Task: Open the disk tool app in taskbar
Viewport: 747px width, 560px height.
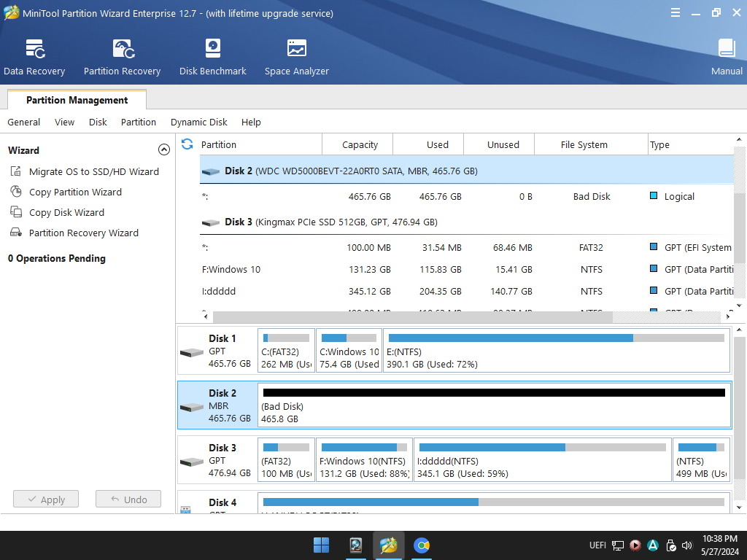Action: (x=356, y=545)
